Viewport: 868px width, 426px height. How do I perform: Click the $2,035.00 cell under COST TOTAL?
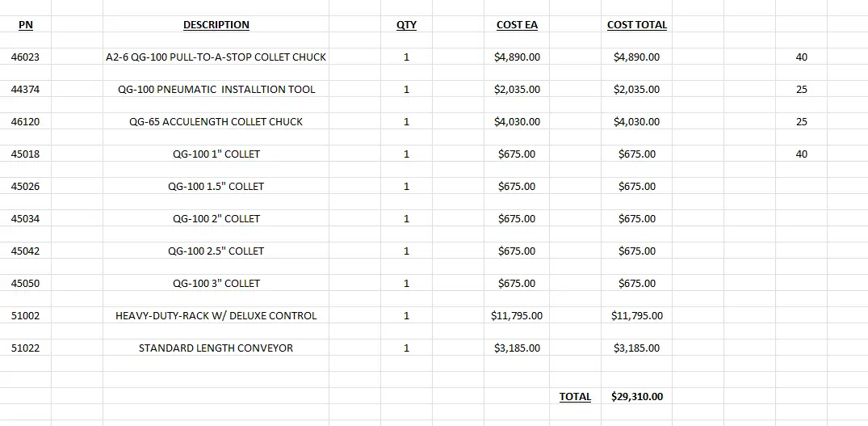(x=636, y=90)
